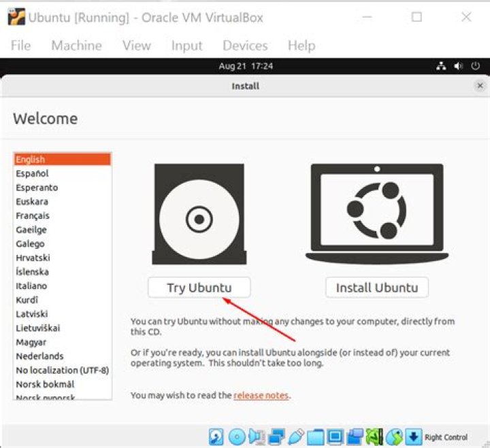Select Gaeilge in the language list
The image size is (490, 448).
point(62,230)
